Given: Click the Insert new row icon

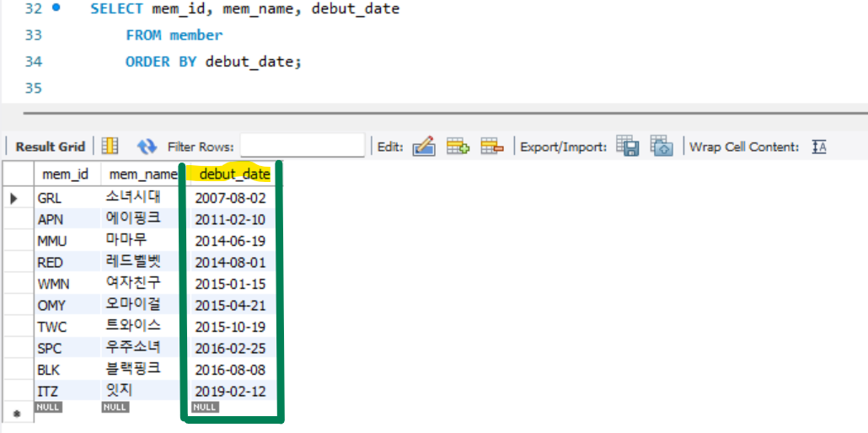Looking at the screenshot, I should click(x=458, y=147).
